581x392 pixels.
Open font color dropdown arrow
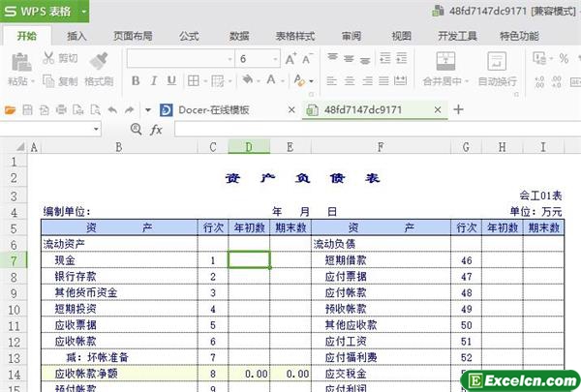tap(283, 81)
